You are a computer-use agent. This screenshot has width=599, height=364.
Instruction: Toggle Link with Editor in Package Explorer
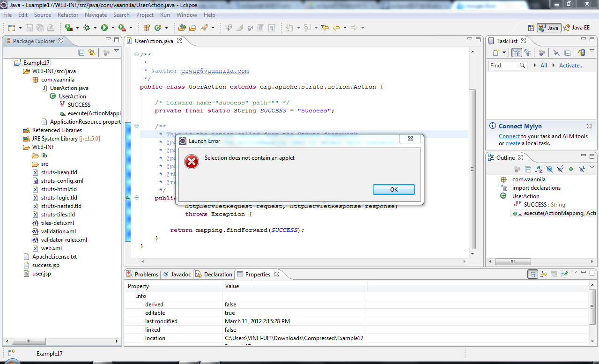92,53
